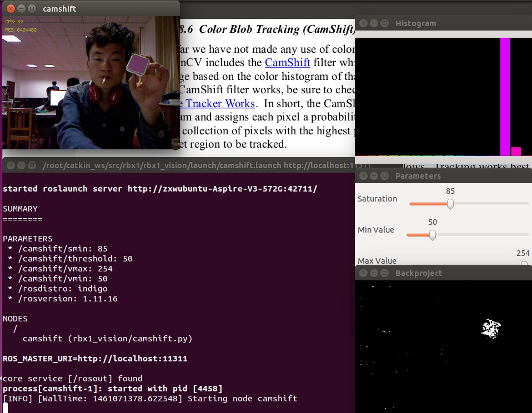Viewport: 532px width, 413px height.
Task: Open the CamShift hyperlink in the document
Action: (287, 62)
